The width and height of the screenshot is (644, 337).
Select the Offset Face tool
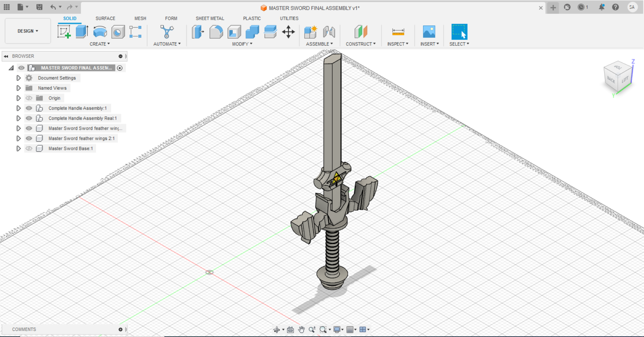click(x=270, y=32)
